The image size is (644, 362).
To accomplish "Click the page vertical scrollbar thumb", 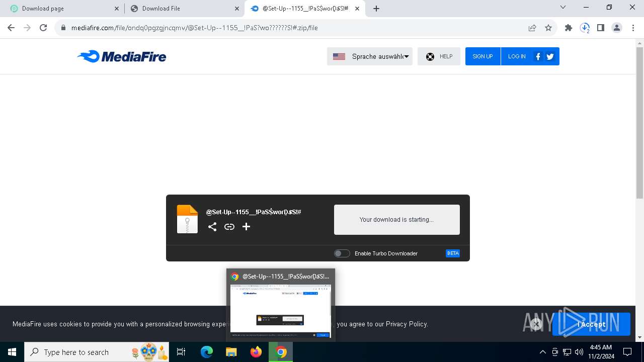I will pos(639,123).
